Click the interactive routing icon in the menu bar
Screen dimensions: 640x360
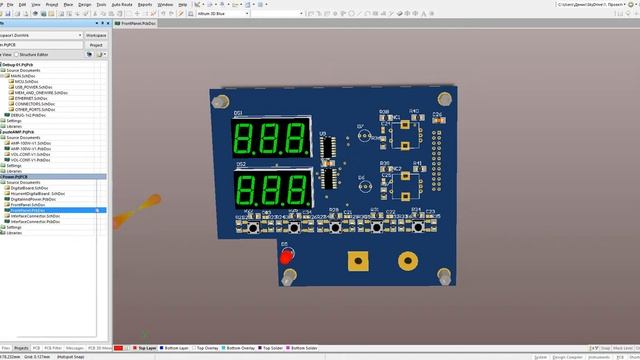point(197,4)
